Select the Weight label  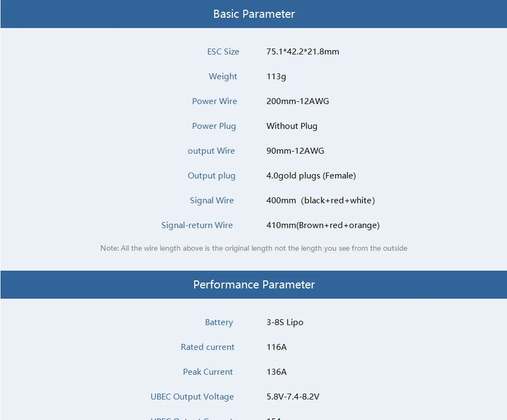coord(223,77)
